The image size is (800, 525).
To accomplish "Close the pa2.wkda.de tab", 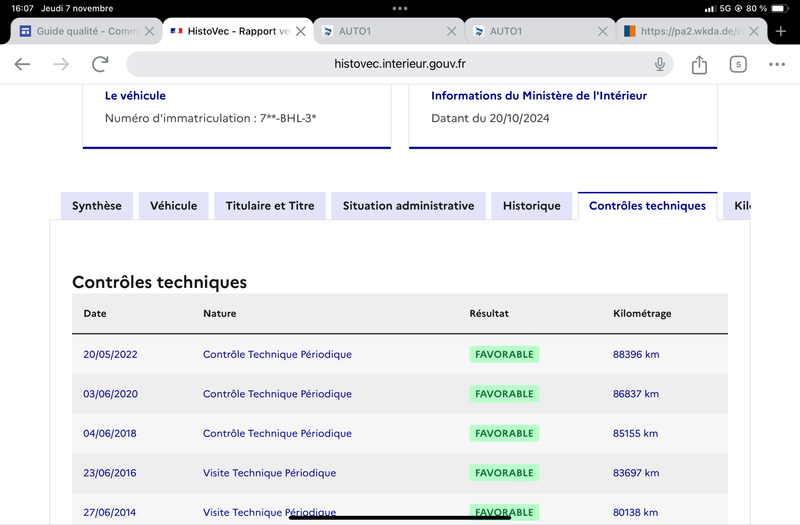I will [x=754, y=31].
